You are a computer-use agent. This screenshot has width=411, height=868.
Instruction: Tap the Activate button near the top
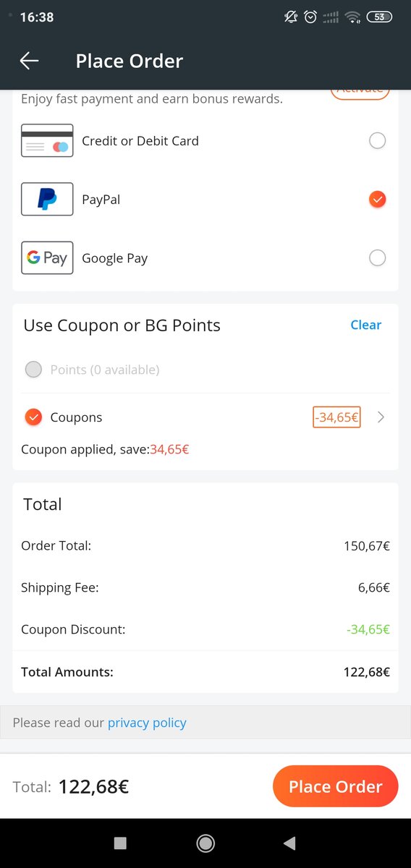pyautogui.click(x=360, y=91)
